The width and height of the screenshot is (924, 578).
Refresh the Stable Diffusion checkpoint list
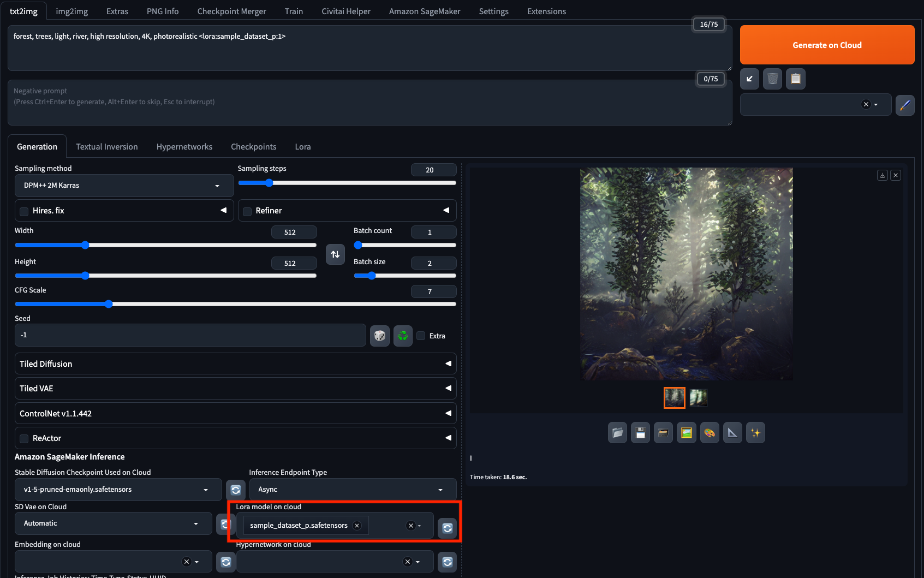(236, 490)
